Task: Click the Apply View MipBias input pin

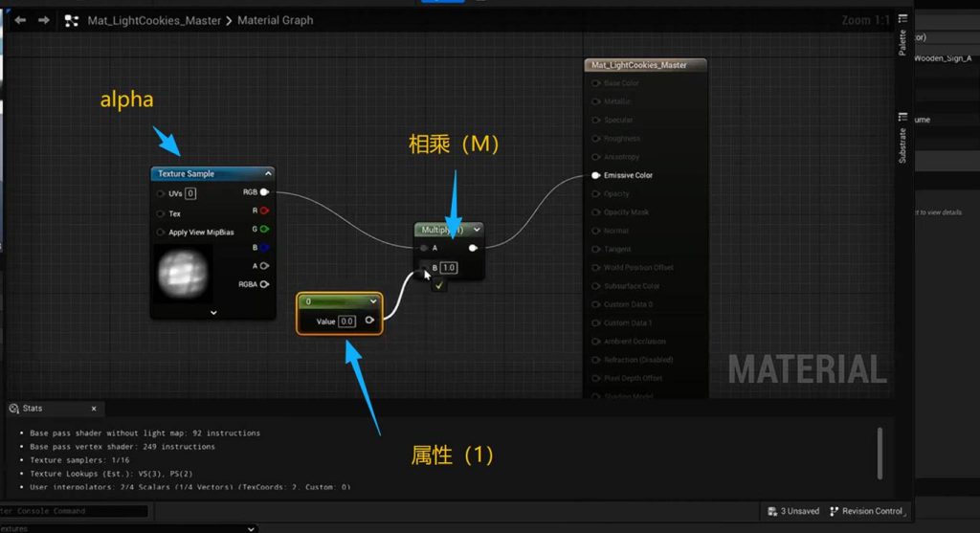Action: pyautogui.click(x=160, y=233)
